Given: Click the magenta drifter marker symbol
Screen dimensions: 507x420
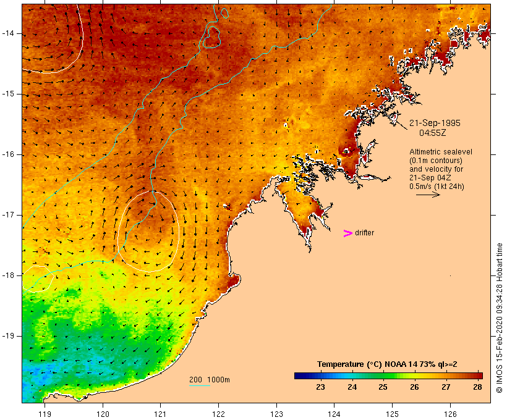Looking at the screenshot, I should point(347,233).
